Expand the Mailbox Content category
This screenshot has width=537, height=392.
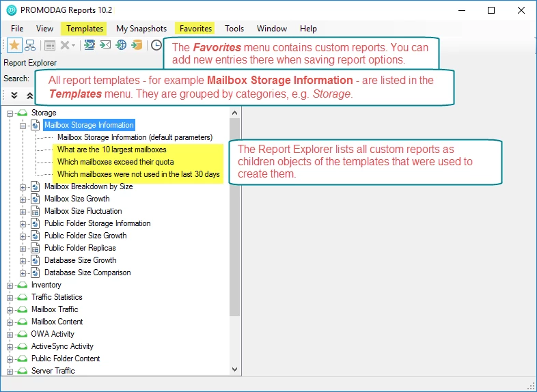tap(10, 322)
